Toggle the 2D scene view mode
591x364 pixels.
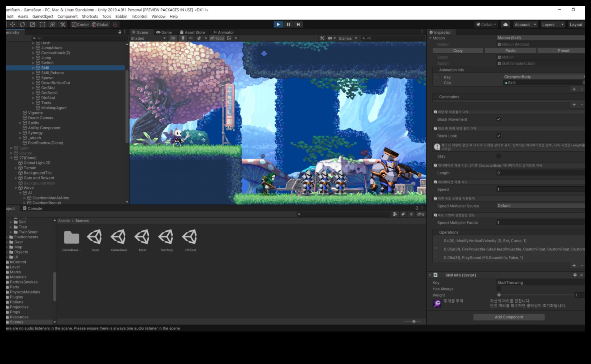(x=173, y=38)
